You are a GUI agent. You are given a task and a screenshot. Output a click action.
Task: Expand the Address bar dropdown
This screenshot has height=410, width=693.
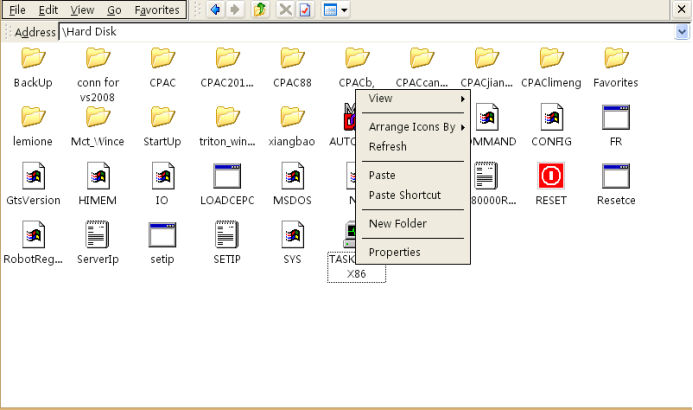682,32
